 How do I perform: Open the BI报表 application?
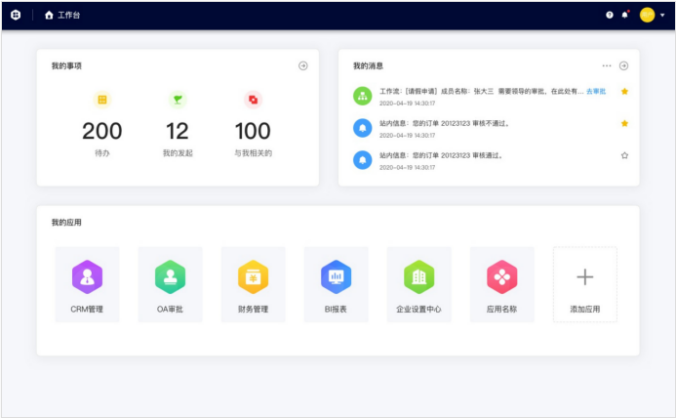click(x=336, y=277)
